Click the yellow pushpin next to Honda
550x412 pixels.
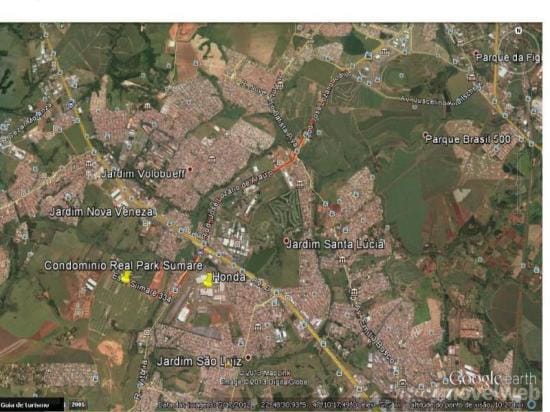pos(208,281)
